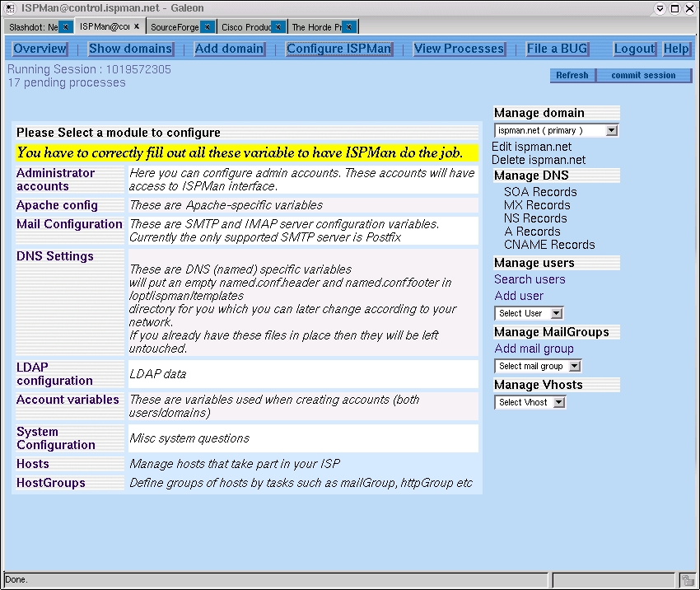Screen dimensions: 700x590
Task: Close the Slashdot tab
Action: point(66,27)
